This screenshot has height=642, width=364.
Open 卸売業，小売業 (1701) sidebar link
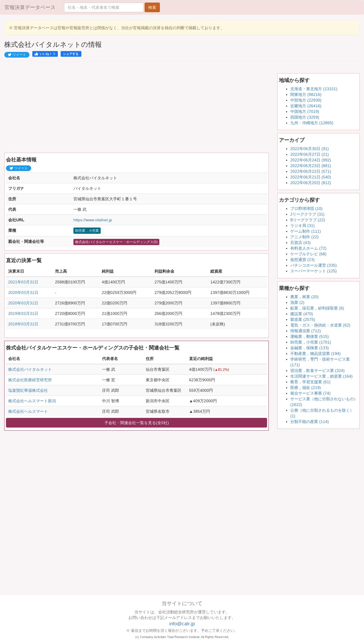point(310,342)
